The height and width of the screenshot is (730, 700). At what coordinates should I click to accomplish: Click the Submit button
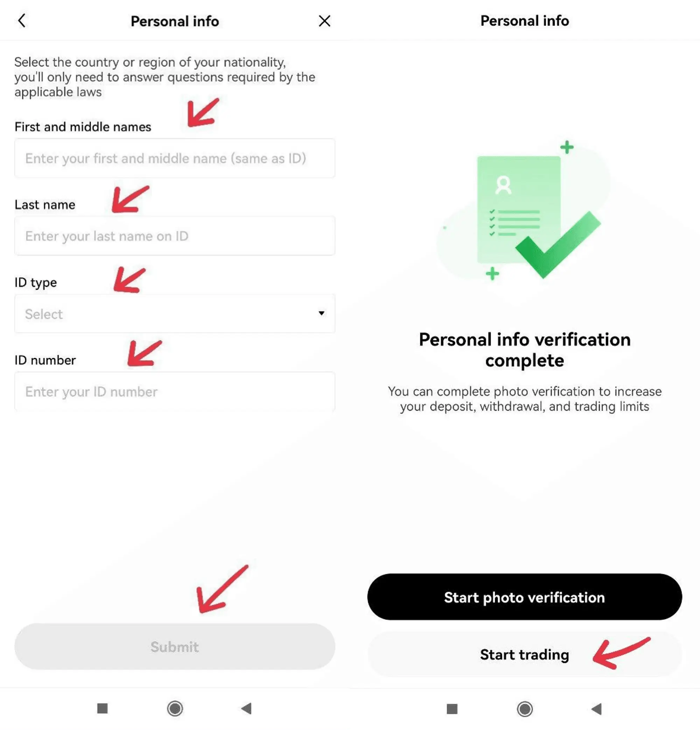[x=175, y=646]
